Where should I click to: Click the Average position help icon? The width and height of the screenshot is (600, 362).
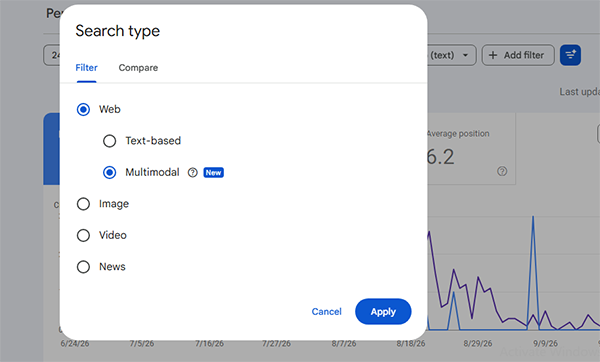502,171
